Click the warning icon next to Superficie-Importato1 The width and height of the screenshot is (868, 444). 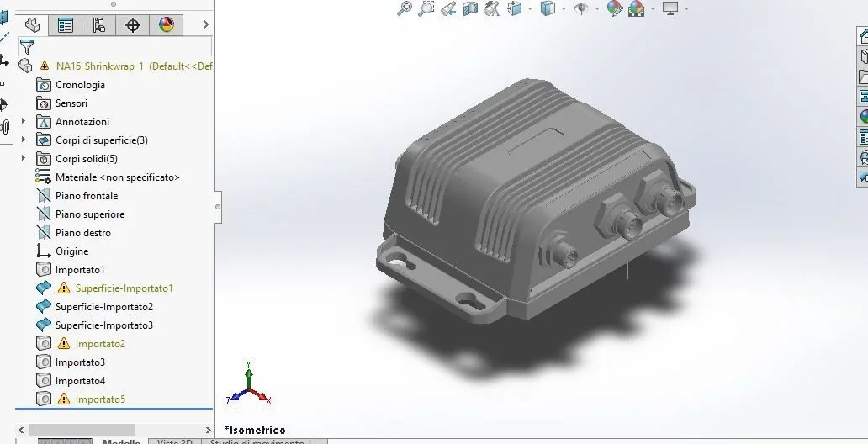tap(64, 288)
